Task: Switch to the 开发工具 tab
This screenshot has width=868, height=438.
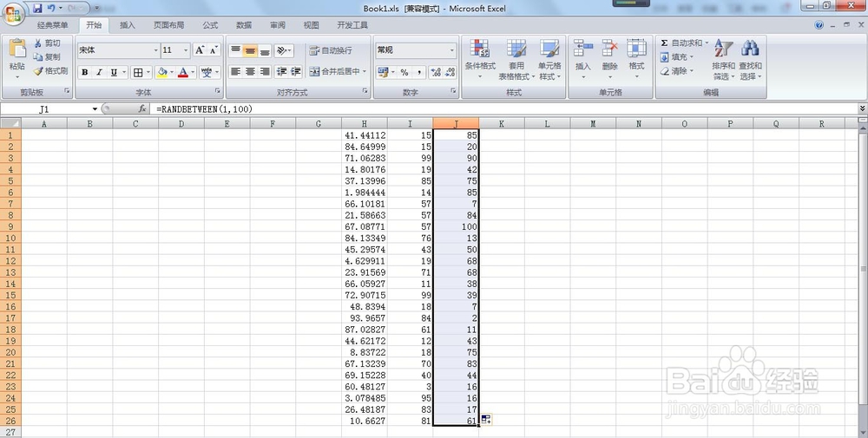Action: point(352,25)
